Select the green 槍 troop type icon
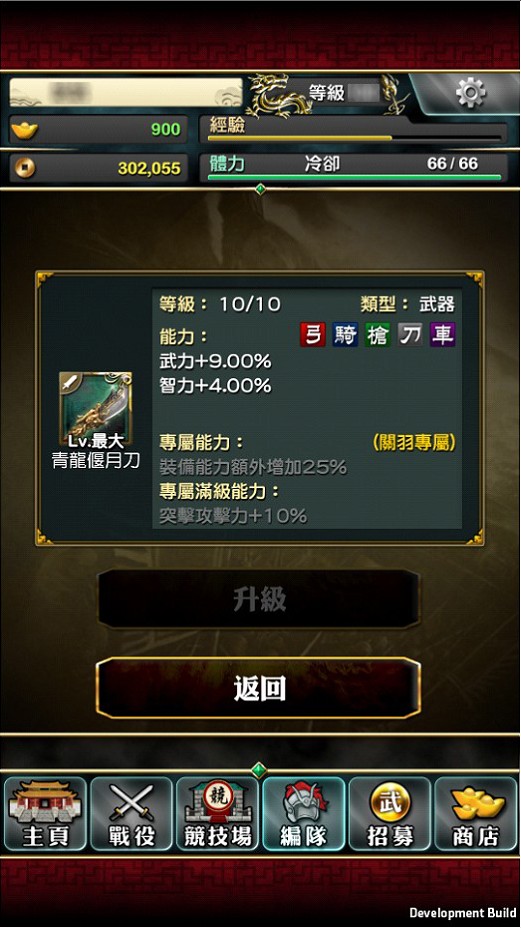The width and height of the screenshot is (521, 928). 378,335
